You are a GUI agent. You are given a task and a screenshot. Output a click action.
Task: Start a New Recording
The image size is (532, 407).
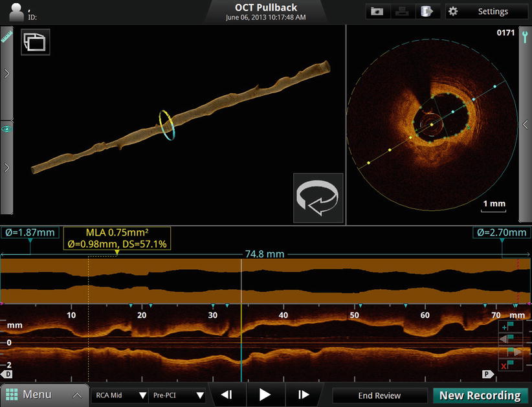[480, 395]
